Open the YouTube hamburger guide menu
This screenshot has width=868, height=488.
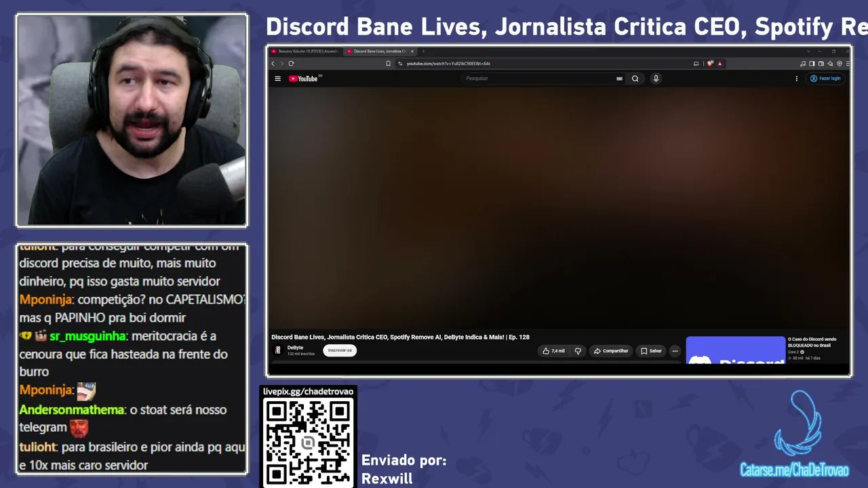(277, 79)
